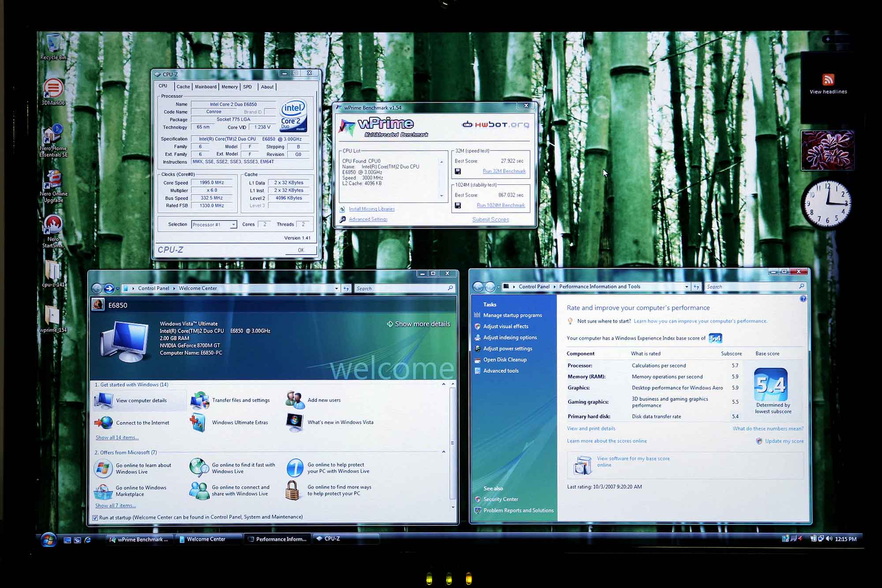Click the Windows Start orb
This screenshot has height=588, width=882.
point(49,539)
